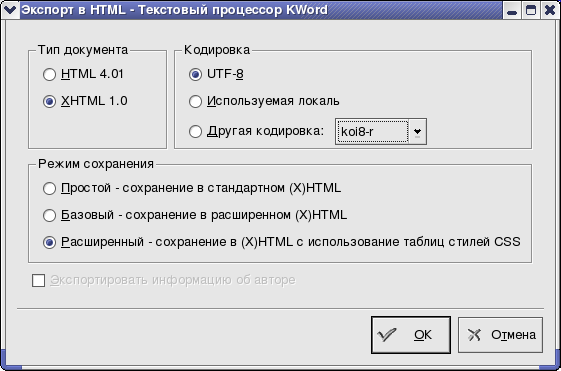Open the koi8-r encoding dropdown arrow

click(417, 132)
